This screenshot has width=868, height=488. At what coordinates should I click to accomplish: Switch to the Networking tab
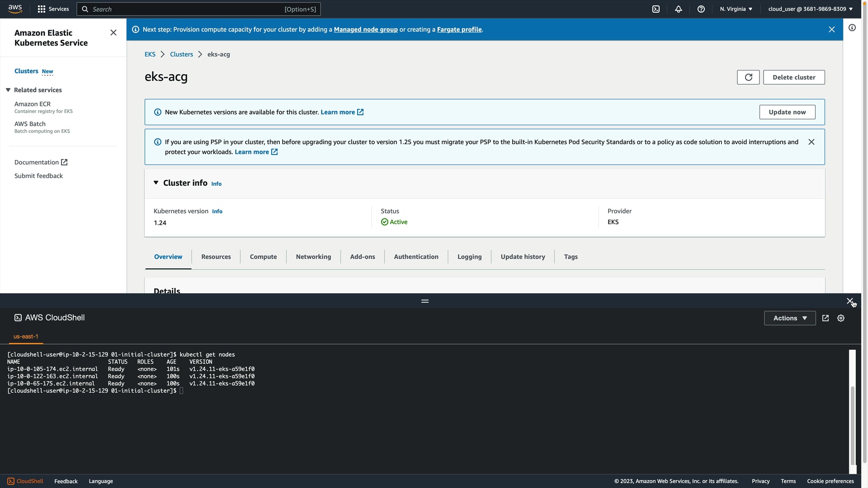(313, 257)
